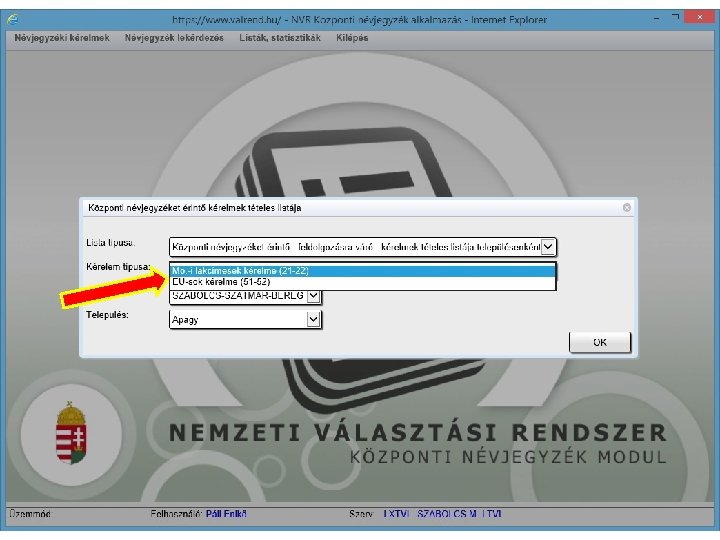Click the Hungarian coat of arms emblem

(x=71, y=433)
